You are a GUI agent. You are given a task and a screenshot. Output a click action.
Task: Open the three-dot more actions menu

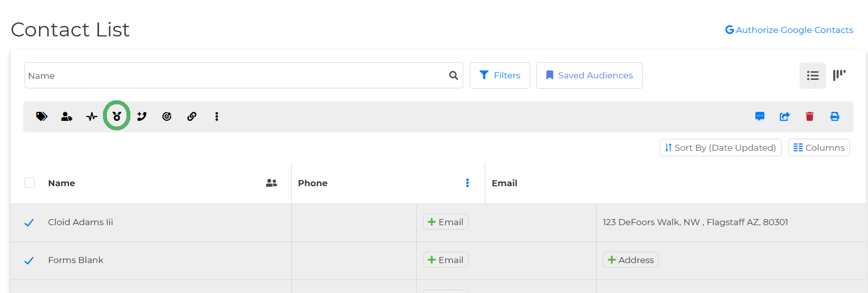(x=216, y=116)
